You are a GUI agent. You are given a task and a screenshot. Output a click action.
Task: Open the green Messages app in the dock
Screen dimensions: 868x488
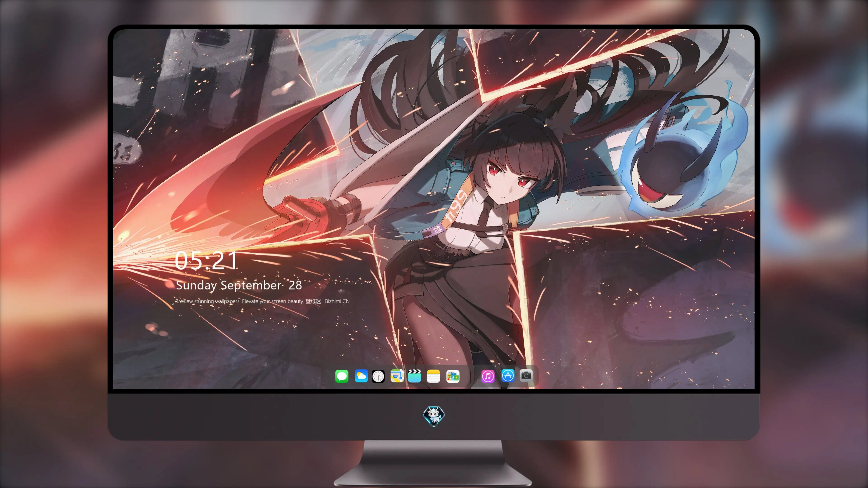[342, 376]
